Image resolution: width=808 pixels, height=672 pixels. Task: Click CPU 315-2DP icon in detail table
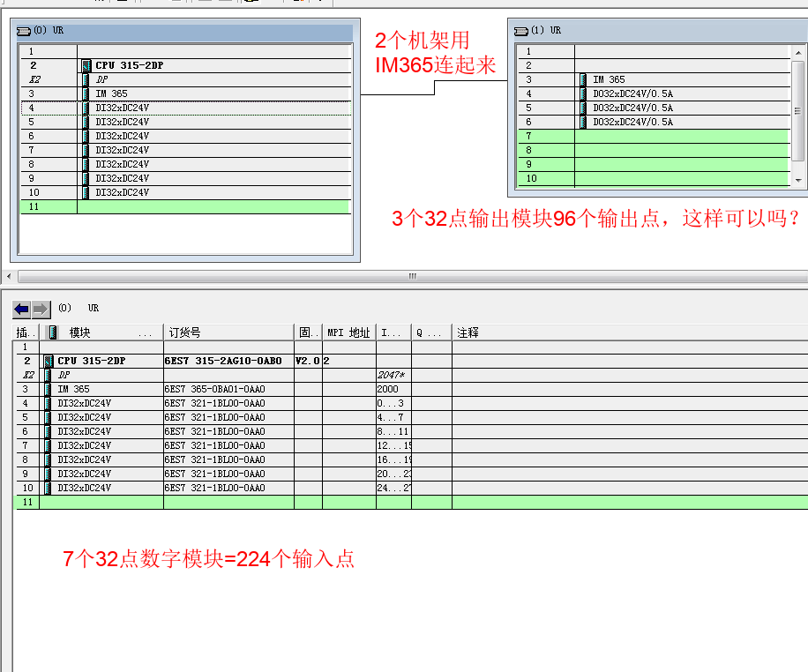click(x=49, y=361)
